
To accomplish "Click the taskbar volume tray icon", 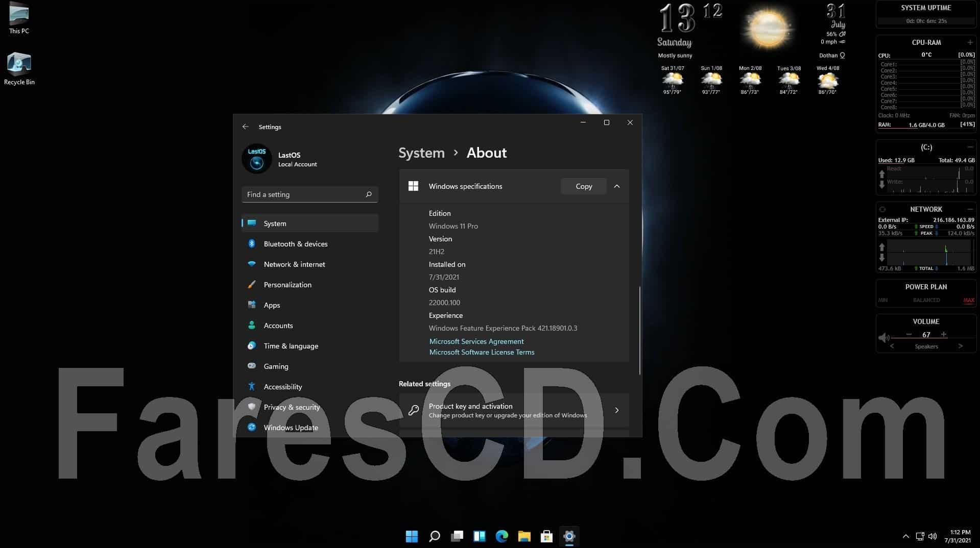I will click(x=933, y=536).
